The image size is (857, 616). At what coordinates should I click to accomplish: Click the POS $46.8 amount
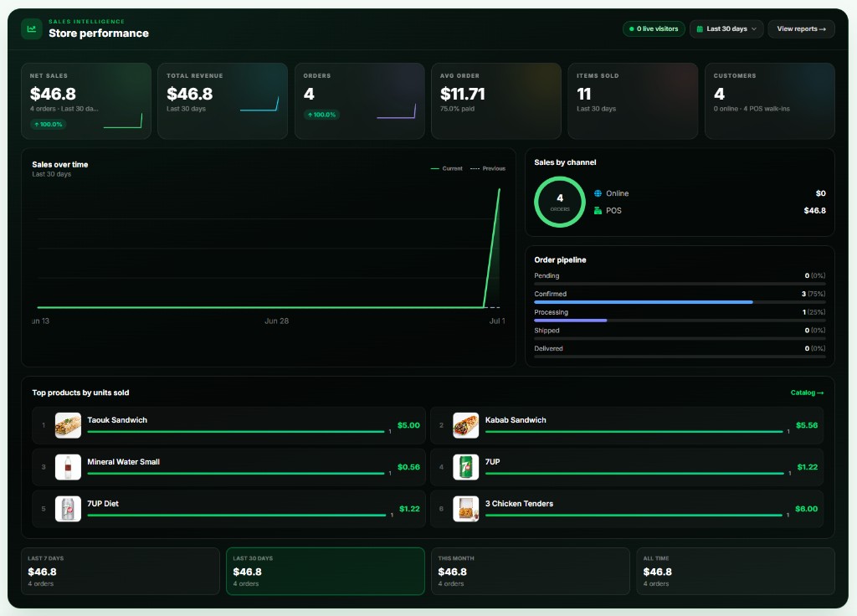tap(814, 210)
